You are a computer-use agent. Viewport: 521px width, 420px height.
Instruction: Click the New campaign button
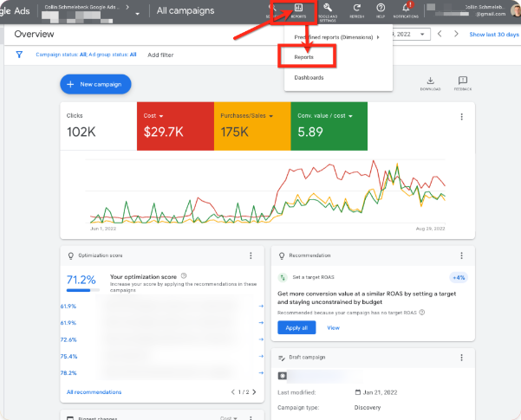click(x=95, y=84)
